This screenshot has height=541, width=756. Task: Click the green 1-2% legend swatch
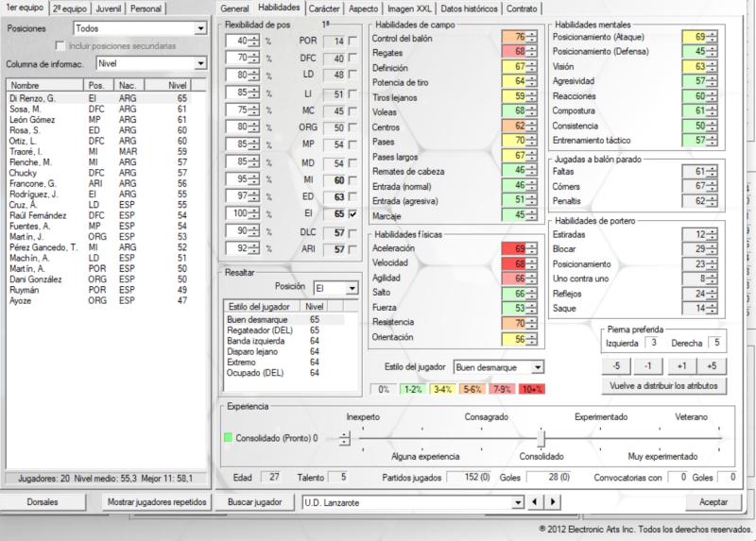413,389
